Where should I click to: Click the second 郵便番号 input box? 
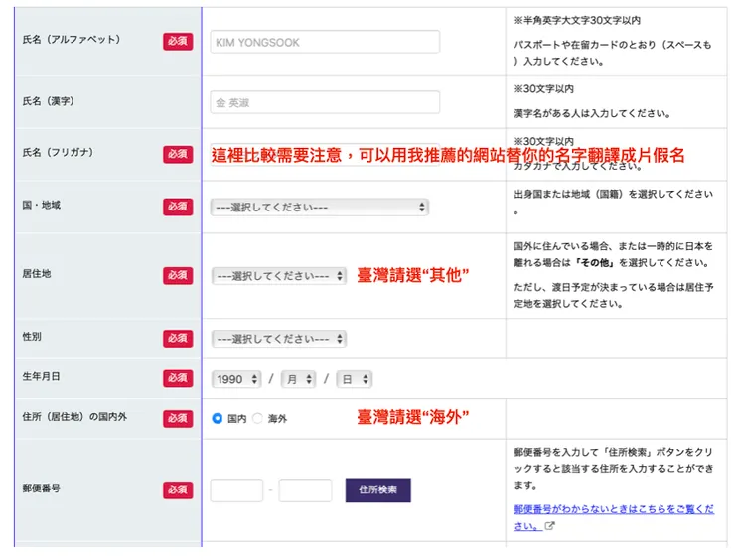pos(305,490)
